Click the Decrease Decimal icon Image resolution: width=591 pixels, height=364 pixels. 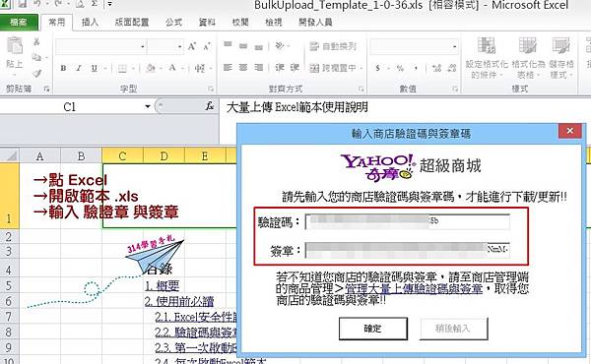click(x=452, y=68)
